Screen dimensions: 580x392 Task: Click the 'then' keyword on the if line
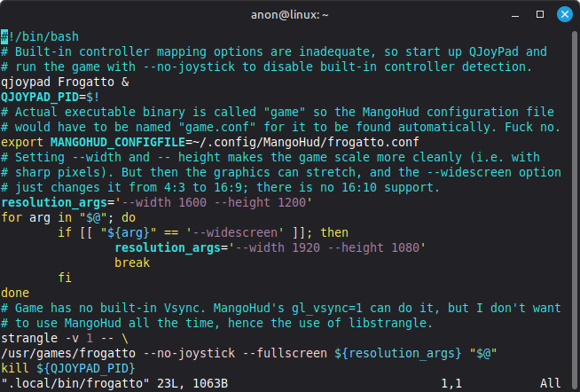click(334, 232)
